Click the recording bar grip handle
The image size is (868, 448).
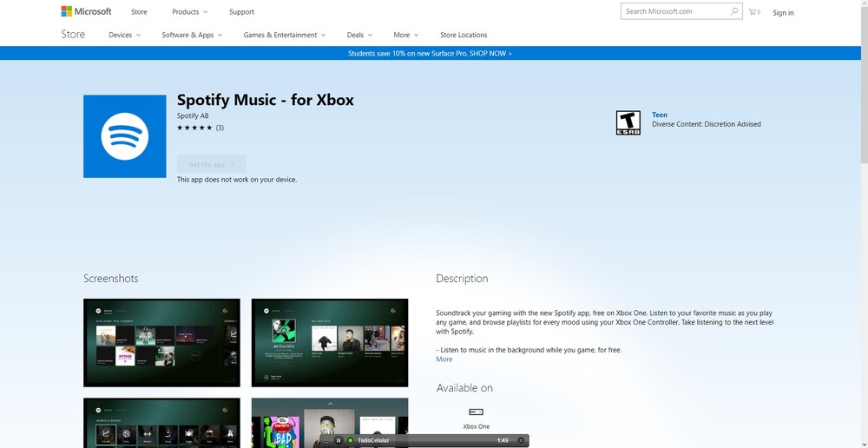tap(326, 441)
